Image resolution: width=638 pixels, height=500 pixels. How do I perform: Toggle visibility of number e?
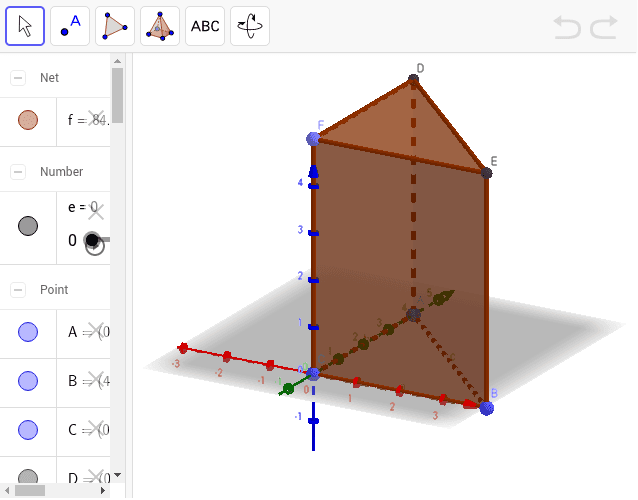pos(28,226)
